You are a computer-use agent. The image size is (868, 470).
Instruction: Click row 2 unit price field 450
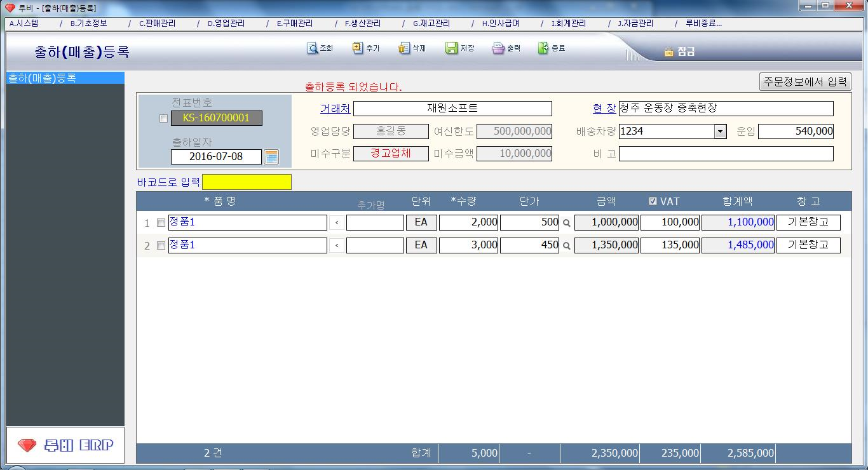pyautogui.click(x=530, y=245)
